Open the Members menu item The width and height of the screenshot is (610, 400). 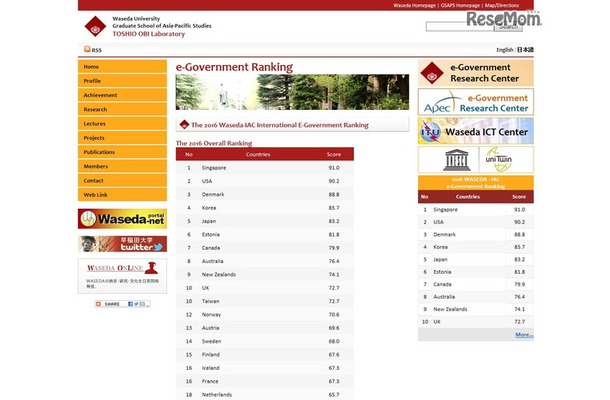122,166
